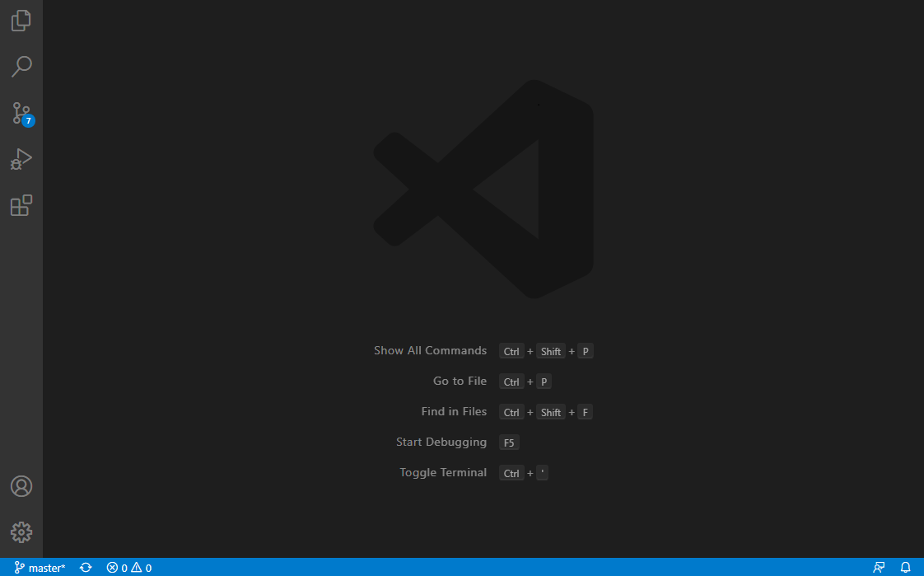Screen dimensions: 924x576
Task: Click the master* branch indicator
Action: click(40, 568)
